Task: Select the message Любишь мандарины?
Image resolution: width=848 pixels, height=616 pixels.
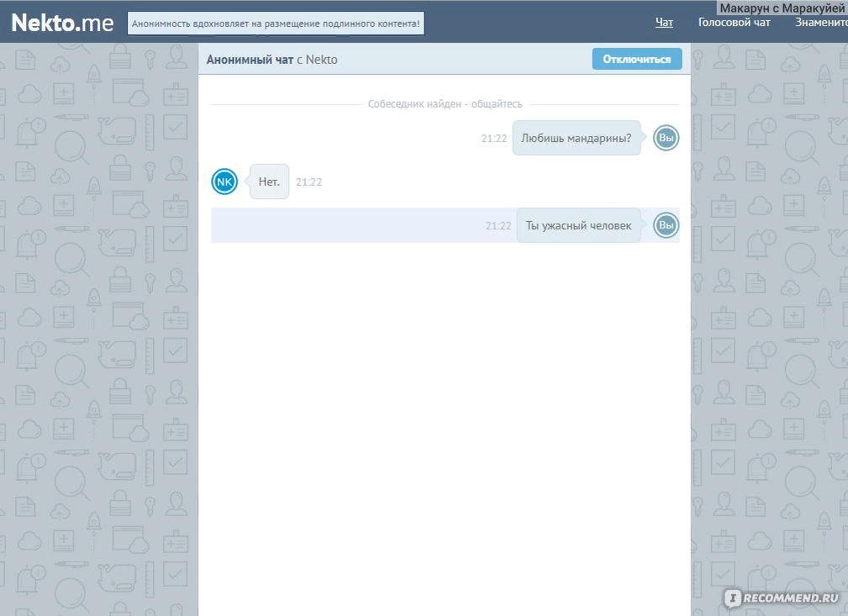Action: tap(576, 138)
